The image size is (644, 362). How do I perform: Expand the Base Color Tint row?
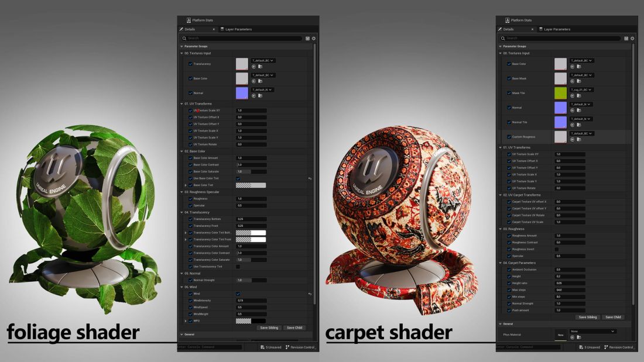pos(186,185)
